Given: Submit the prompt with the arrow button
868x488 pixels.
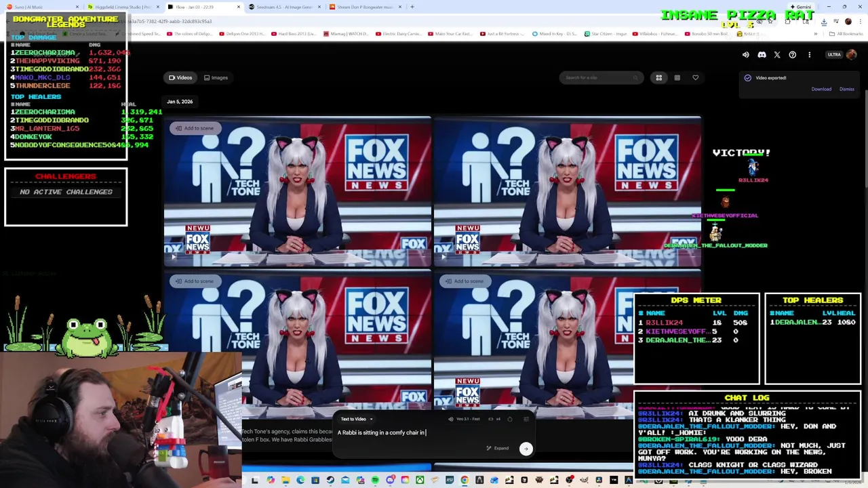Looking at the screenshot, I should [526, 448].
